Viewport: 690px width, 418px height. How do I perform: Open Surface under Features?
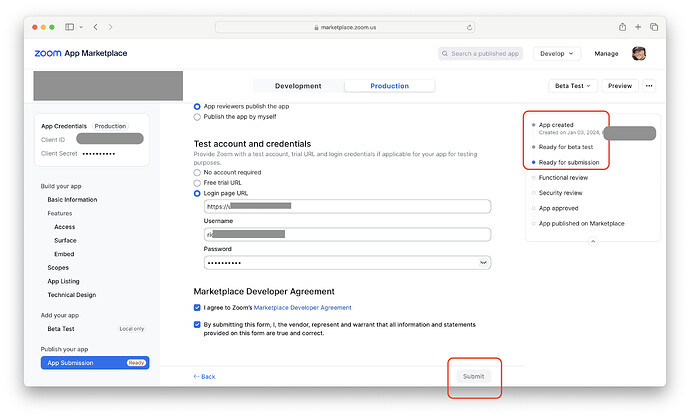click(x=65, y=241)
